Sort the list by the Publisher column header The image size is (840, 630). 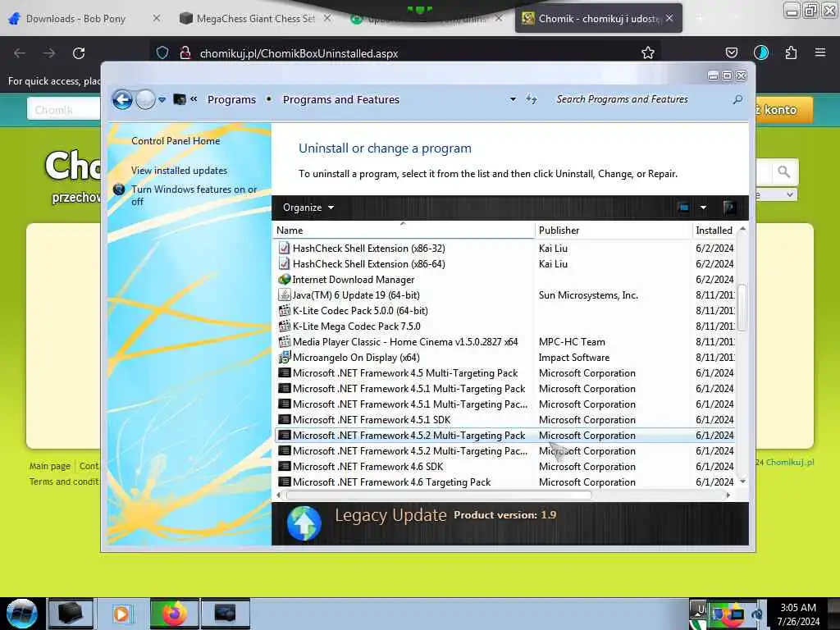[614, 231]
